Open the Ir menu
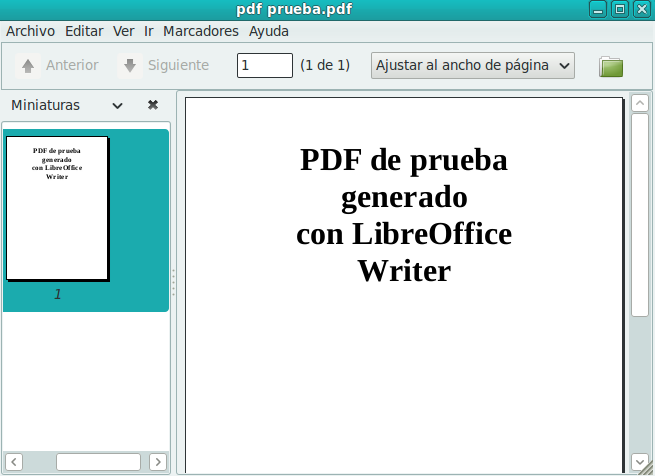 149,31
